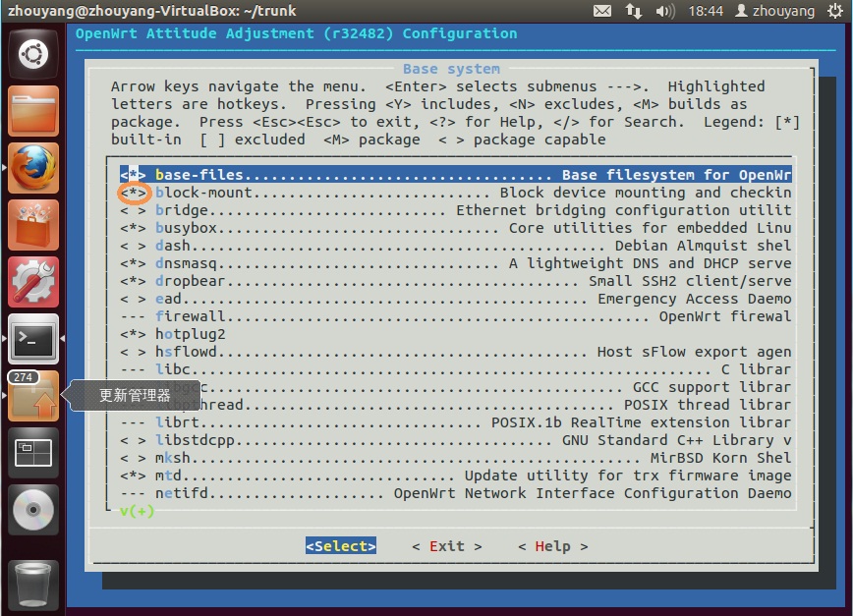Click the window title zhouyang@zhouyang-VirtualBox: ~/trunk
The height and width of the screenshot is (616, 853).
coord(151,11)
